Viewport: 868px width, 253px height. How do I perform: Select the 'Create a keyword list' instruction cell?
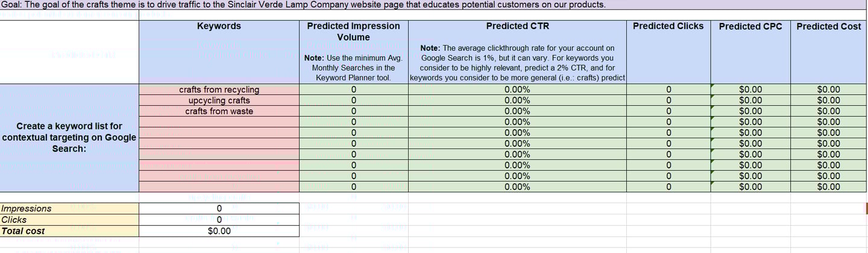click(69, 137)
